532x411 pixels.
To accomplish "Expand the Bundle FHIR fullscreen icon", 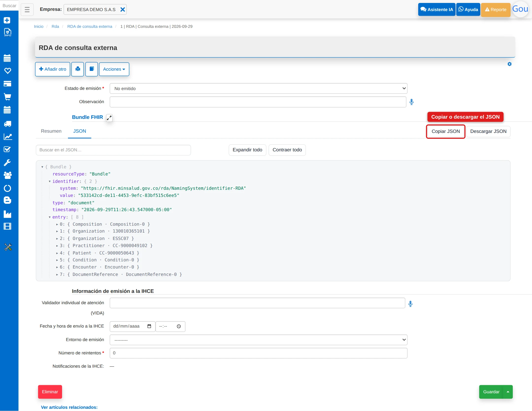I will click(109, 118).
